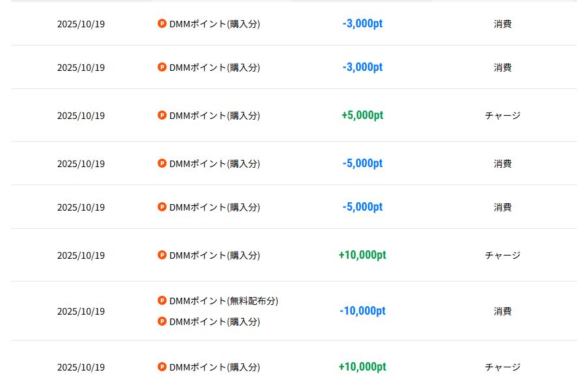Click the point icon in the bottom-most +10,000pt row

pyautogui.click(x=162, y=367)
